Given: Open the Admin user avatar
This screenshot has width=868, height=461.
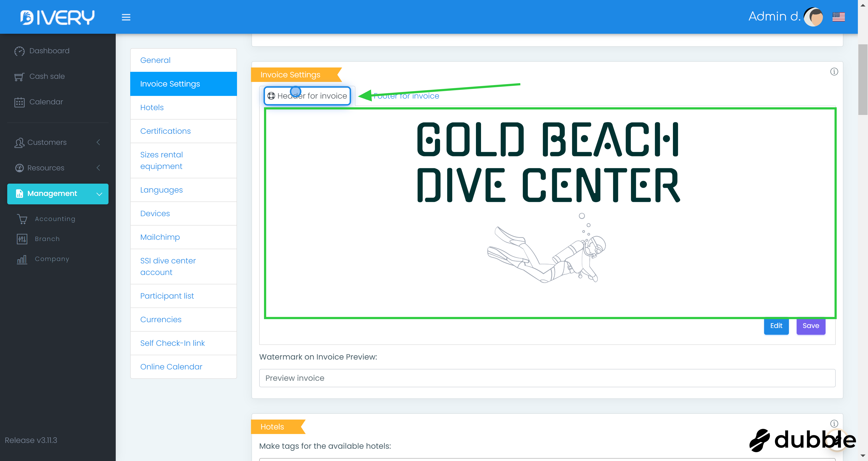Looking at the screenshot, I should coord(814,16).
